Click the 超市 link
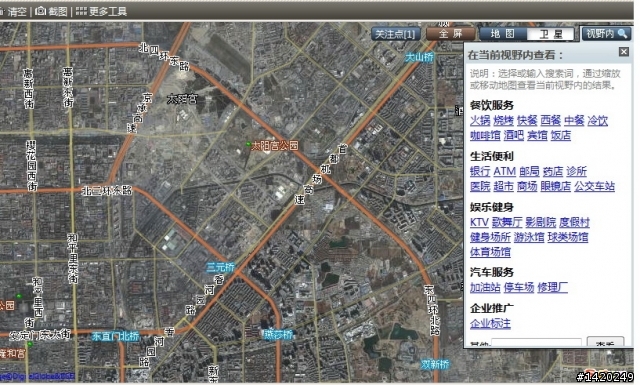This screenshot has height=385, width=640. tap(503, 186)
